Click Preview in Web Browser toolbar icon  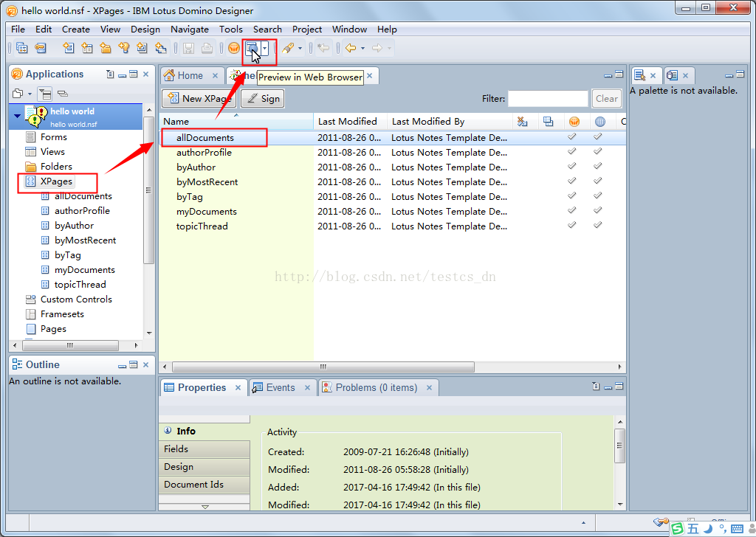[252, 48]
